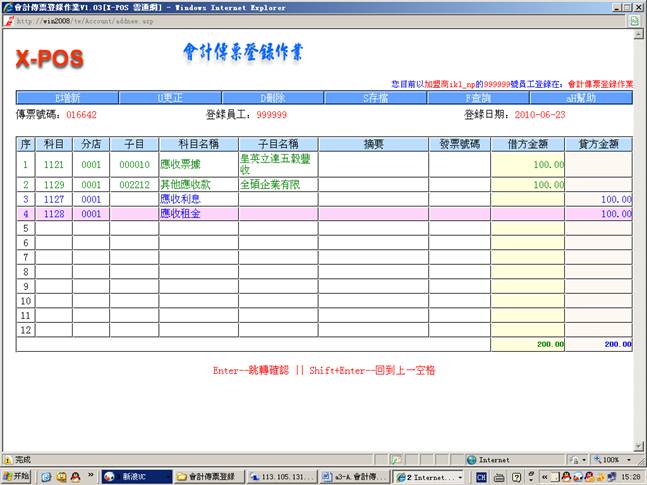647x485 pixels.
Task: Click the CH input language indicator
Action: point(481,476)
